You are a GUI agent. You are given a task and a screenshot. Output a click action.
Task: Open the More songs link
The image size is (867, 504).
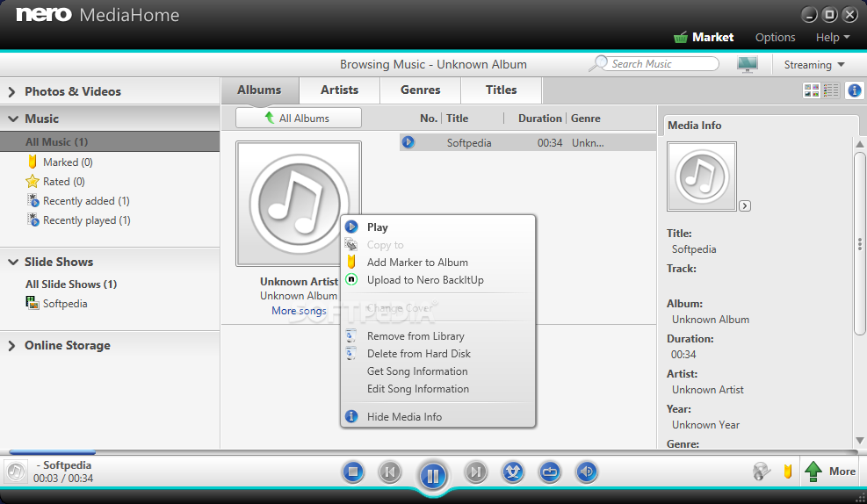click(299, 311)
